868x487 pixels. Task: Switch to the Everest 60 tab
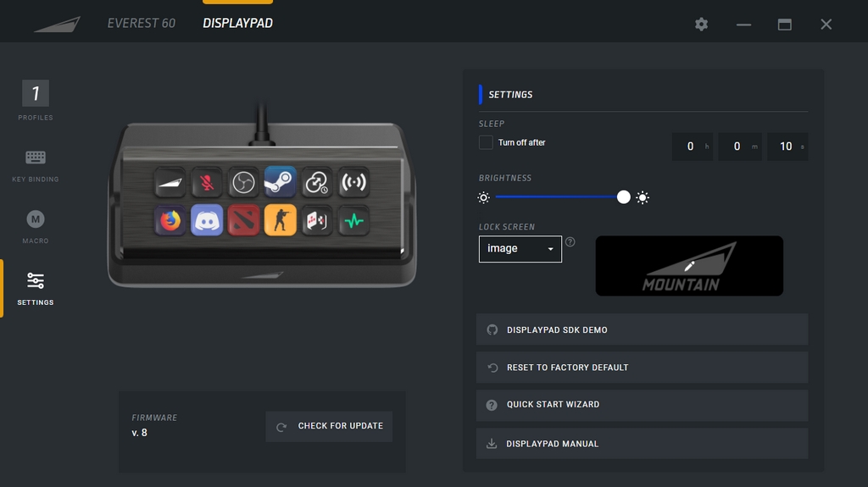pos(142,23)
